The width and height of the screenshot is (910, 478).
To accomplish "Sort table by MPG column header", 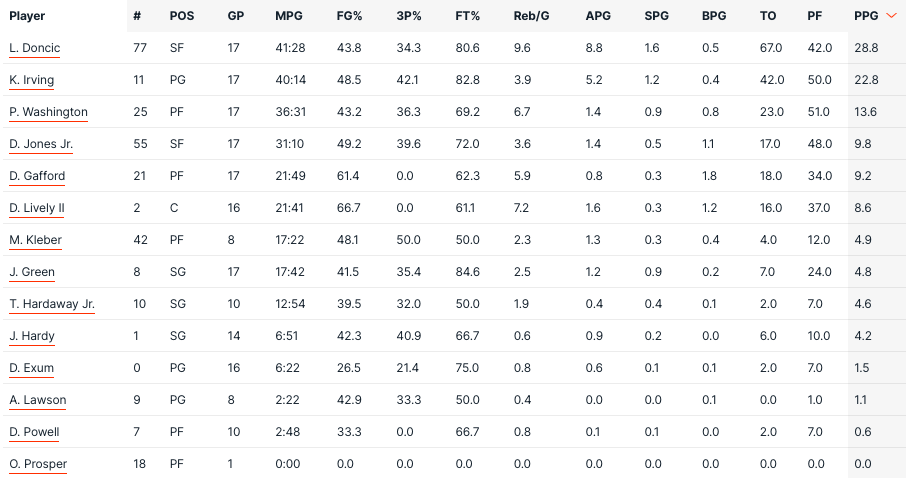I will coord(289,16).
